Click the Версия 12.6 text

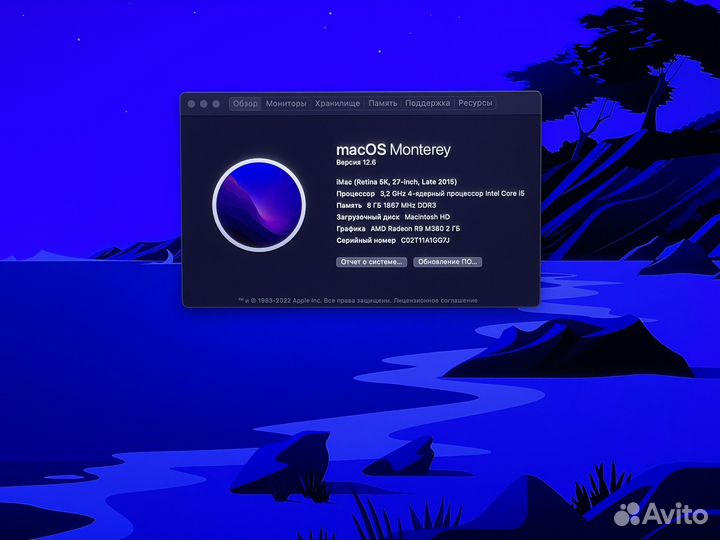click(x=356, y=163)
